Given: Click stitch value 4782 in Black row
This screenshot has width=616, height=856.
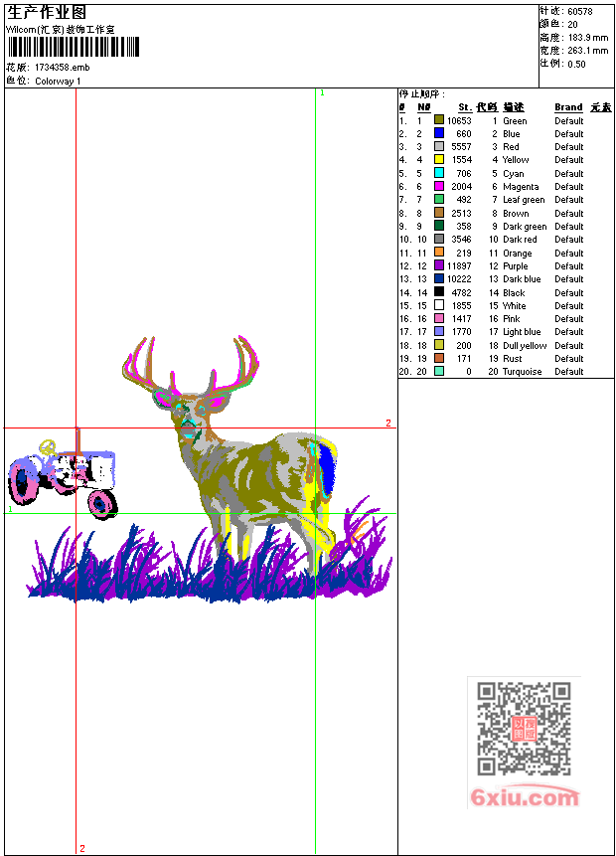Looking at the screenshot, I should pos(461,292).
